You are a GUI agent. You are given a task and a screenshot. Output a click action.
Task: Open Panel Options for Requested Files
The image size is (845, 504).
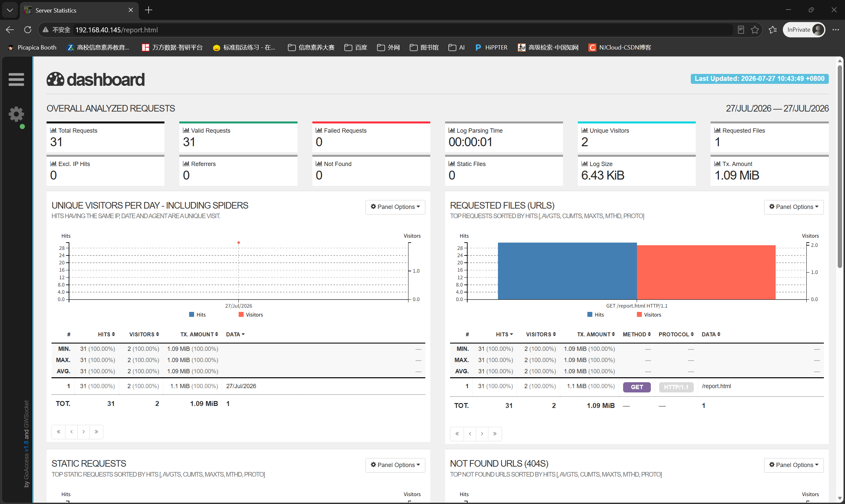click(x=794, y=207)
